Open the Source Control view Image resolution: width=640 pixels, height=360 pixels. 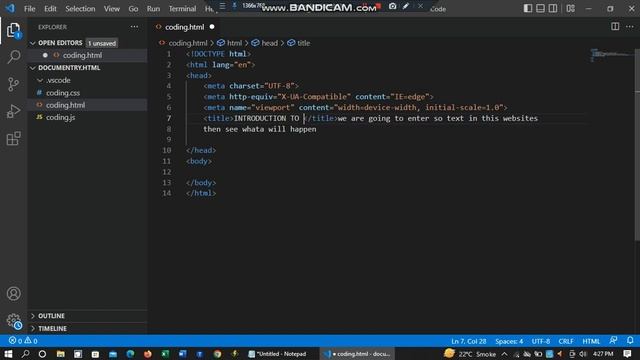13,84
